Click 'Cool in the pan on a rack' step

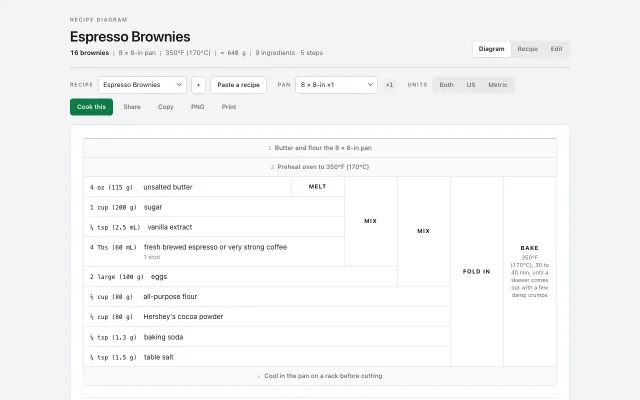[x=320, y=376]
